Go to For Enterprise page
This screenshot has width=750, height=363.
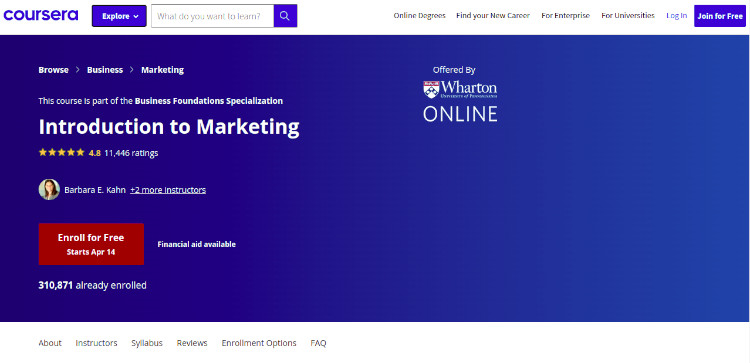pos(565,16)
